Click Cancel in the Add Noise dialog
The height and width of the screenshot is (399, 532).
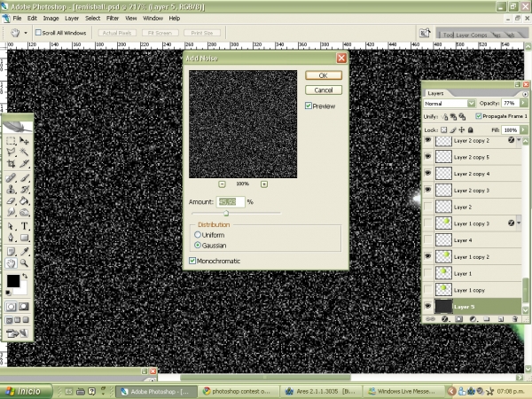pos(324,90)
